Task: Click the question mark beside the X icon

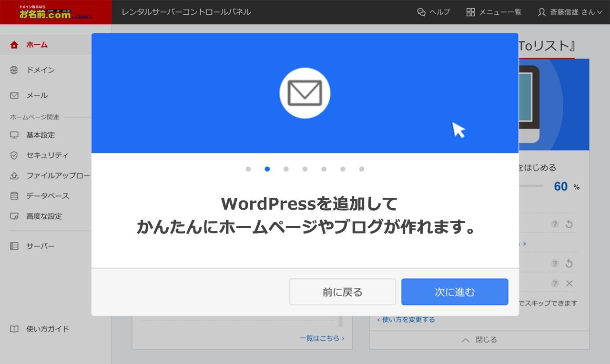Action: click(x=555, y=283)
